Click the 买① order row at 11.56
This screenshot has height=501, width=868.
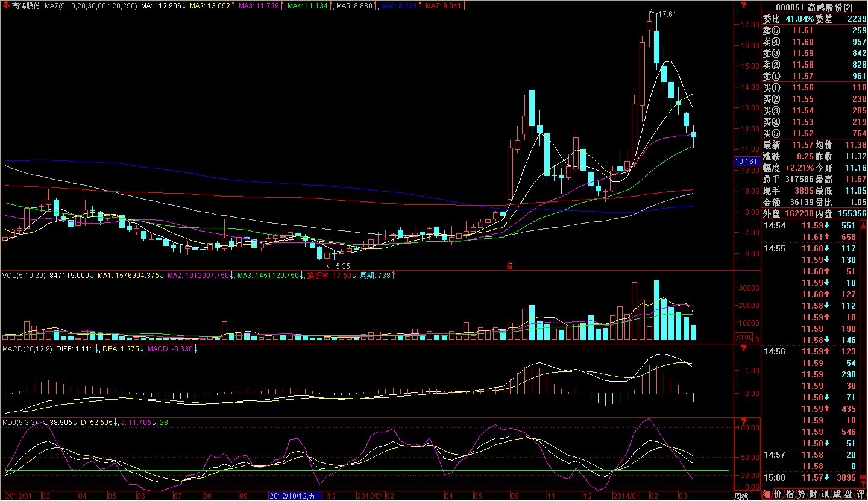click(x=814, y=88)
